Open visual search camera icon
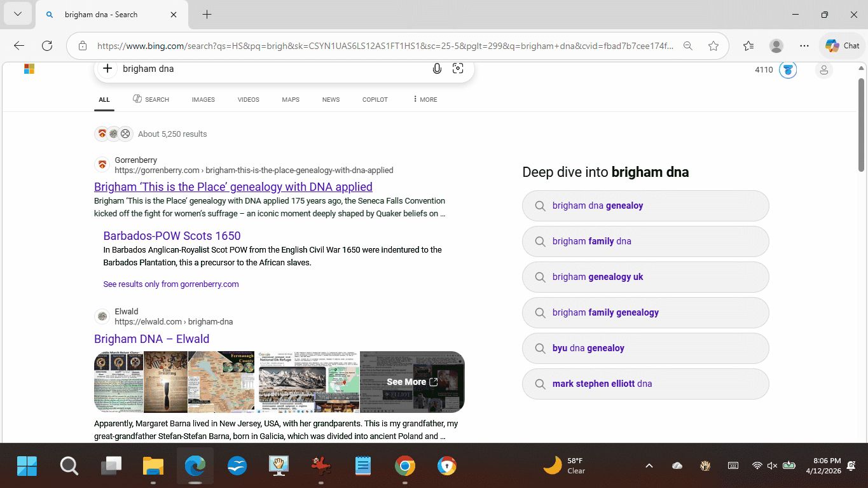This screenshot has height=488, width=868. pyautogui.click(x=458, y=69)
